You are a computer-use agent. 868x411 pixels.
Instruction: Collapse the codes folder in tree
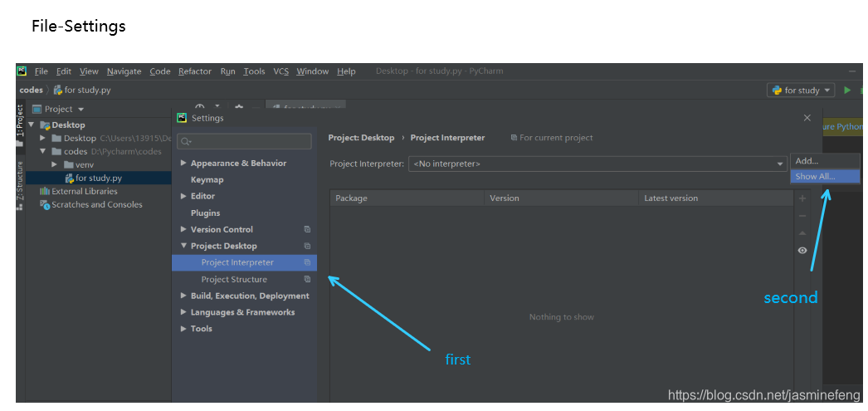coord(42,151)
